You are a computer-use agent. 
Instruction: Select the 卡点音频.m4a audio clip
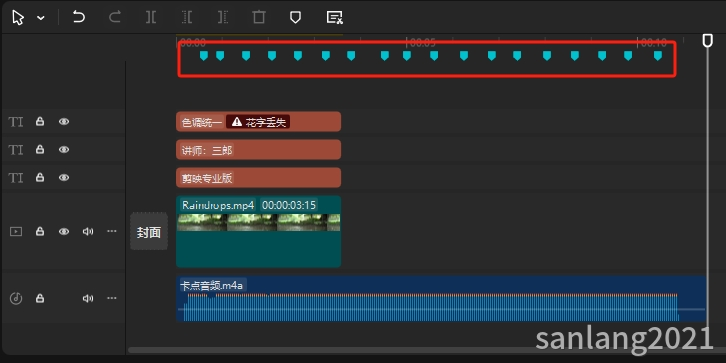click(x=441, y=299)
